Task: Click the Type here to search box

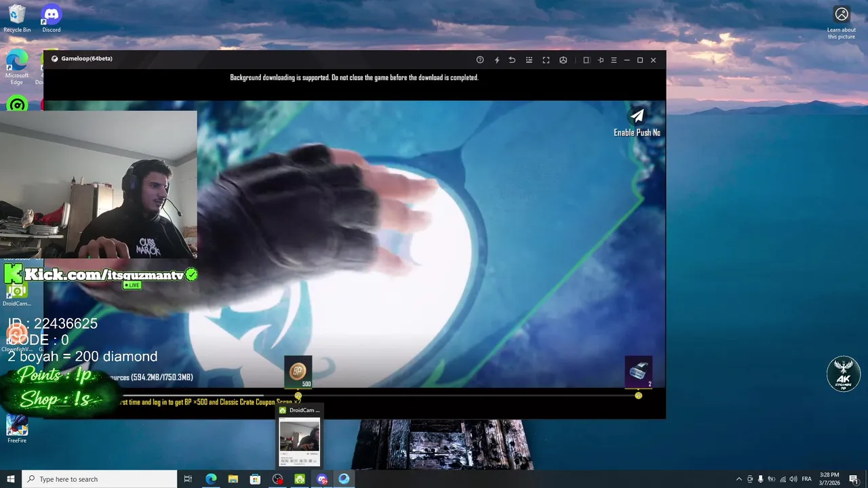Action: (100, 479)
